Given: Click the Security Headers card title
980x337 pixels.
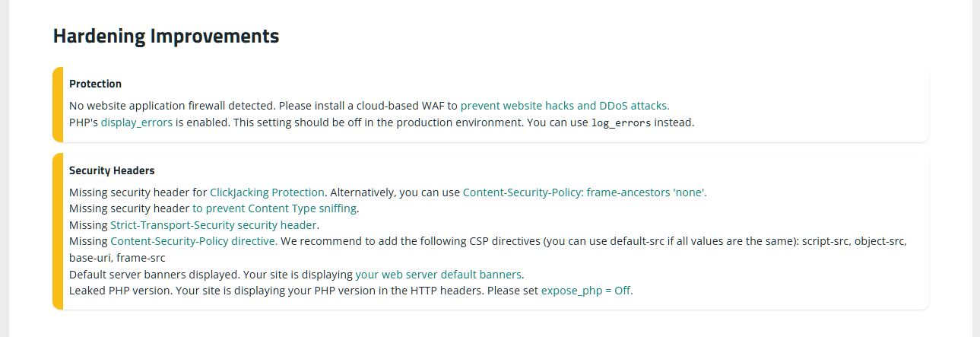Looking at the screenshot, I should tap(112, 170).
